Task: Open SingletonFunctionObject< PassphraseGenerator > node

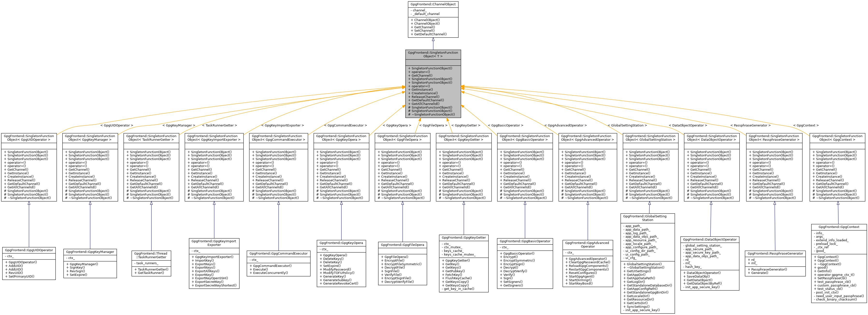Action: (x=774, y=167)
